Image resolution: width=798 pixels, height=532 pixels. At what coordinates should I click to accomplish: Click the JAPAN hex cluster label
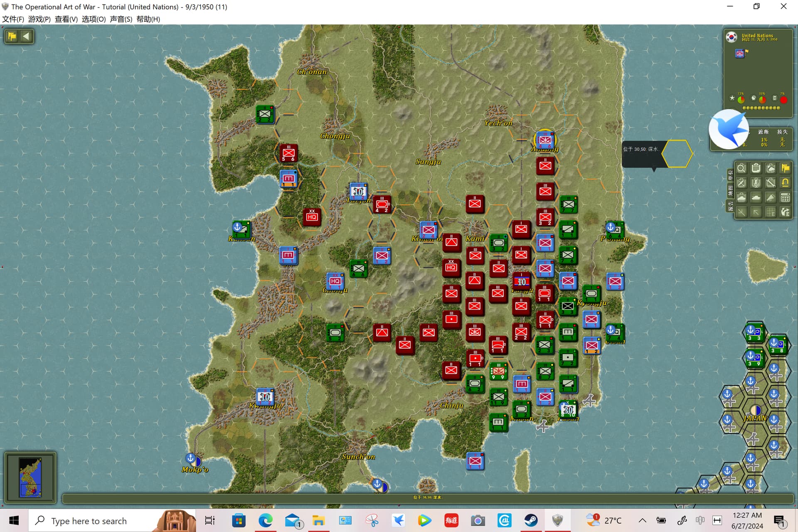tap(755, 418)
